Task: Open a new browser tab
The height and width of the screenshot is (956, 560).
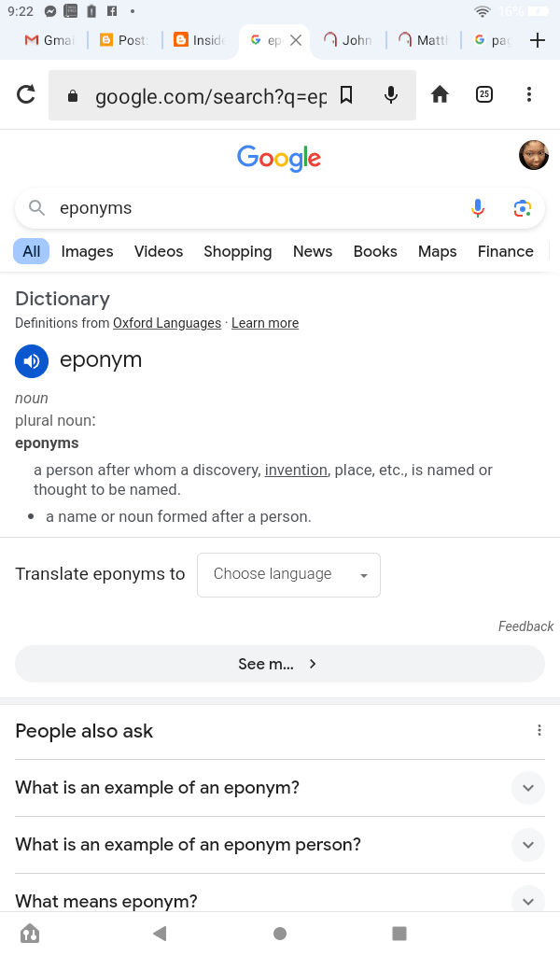Action: click(537, 40)
